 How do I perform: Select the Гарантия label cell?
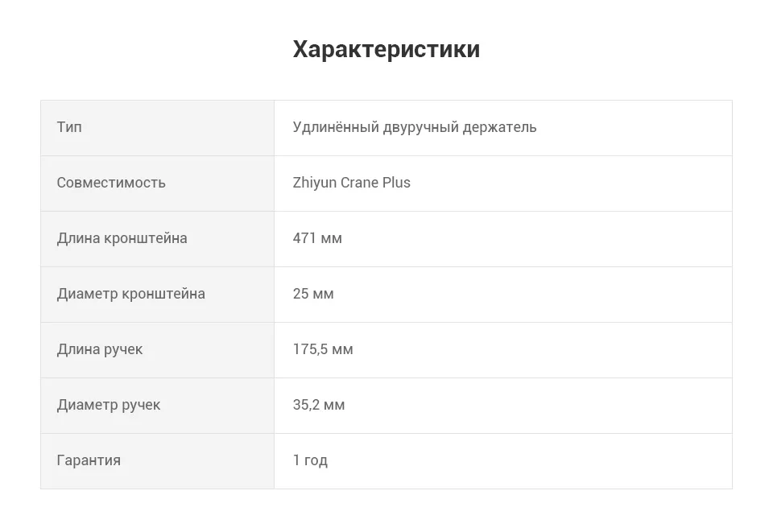157,461
